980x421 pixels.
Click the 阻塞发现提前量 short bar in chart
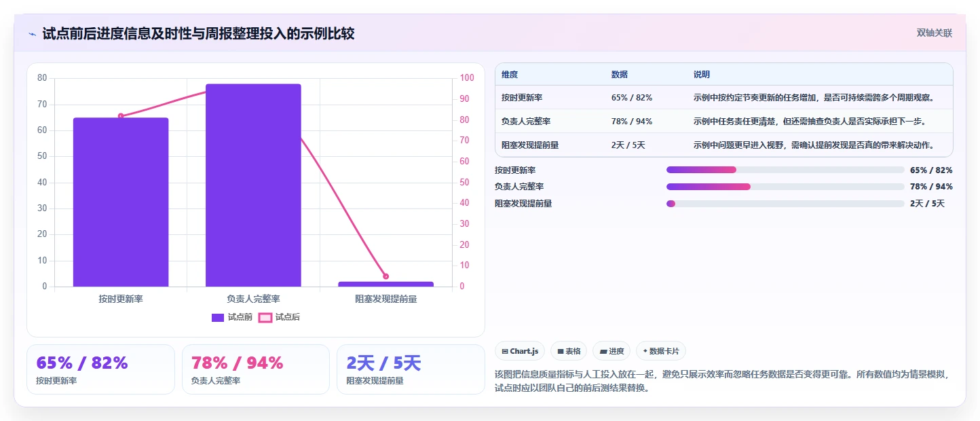point(385,284)
